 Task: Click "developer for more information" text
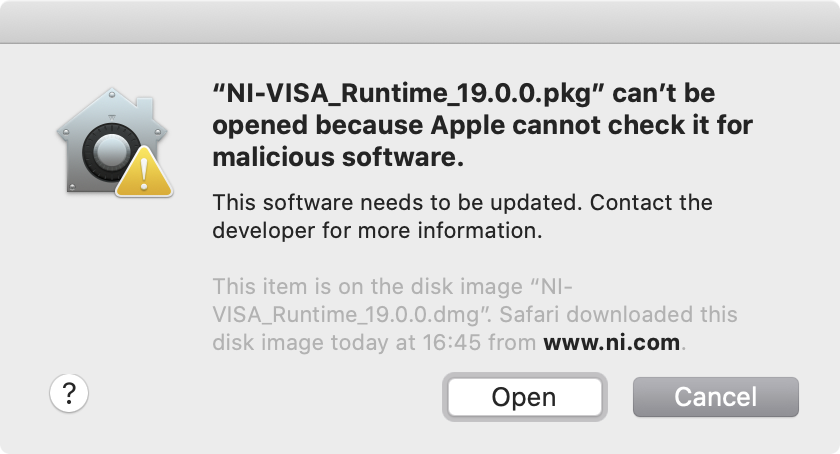click(377, 230)
